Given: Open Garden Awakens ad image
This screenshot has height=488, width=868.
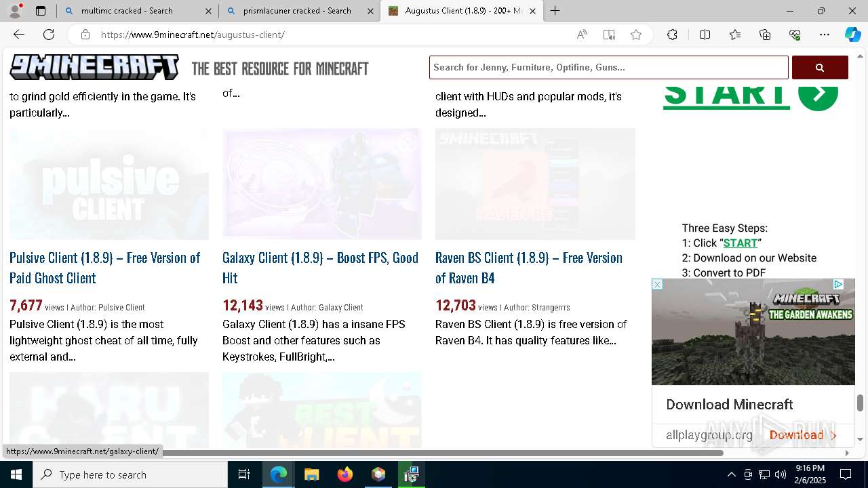Looking at the screenshot, I should [753, 332].
